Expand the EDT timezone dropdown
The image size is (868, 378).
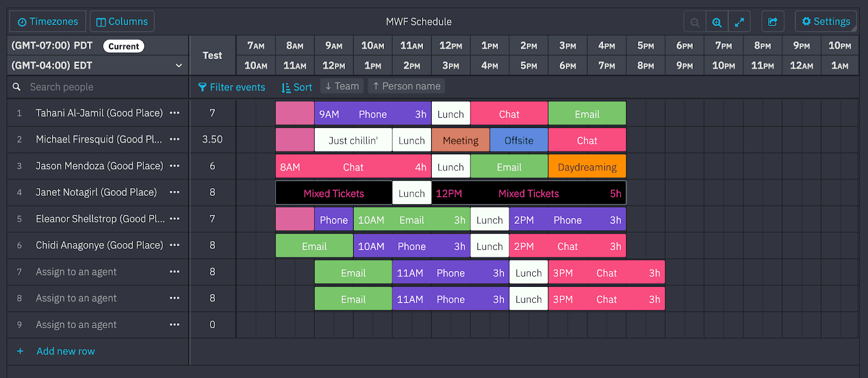(178, 66)
